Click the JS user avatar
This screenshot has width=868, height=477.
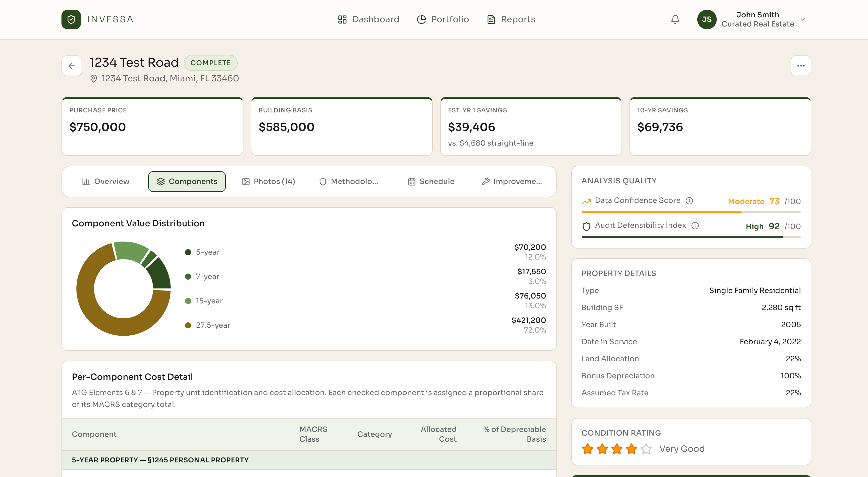click(707, 19)
